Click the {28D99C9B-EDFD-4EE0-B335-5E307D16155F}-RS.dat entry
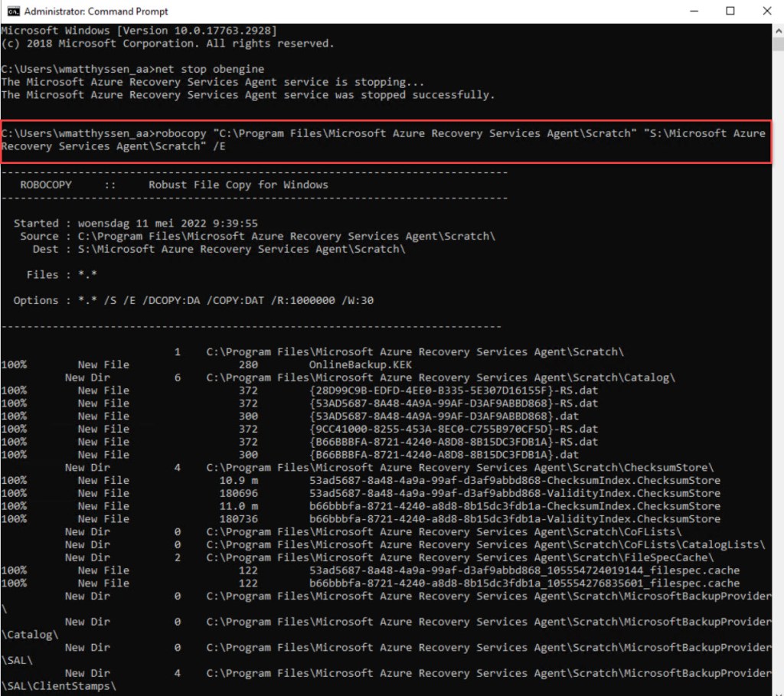784x696 pixels. (x=450, y=390)
